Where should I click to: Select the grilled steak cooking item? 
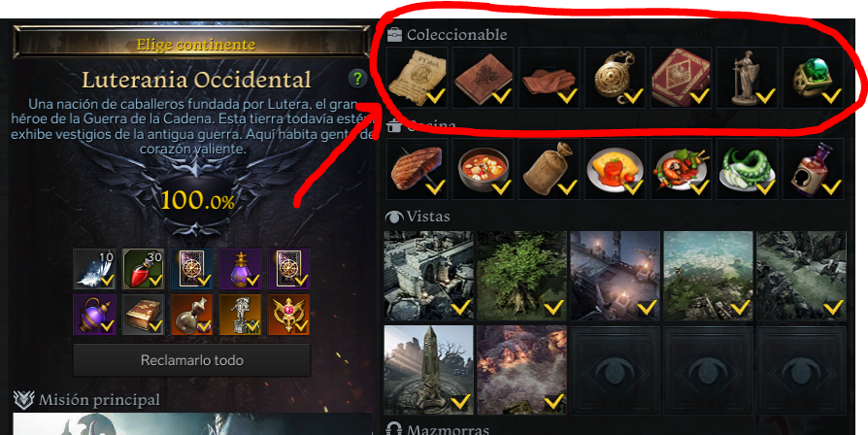pos(417,169)
